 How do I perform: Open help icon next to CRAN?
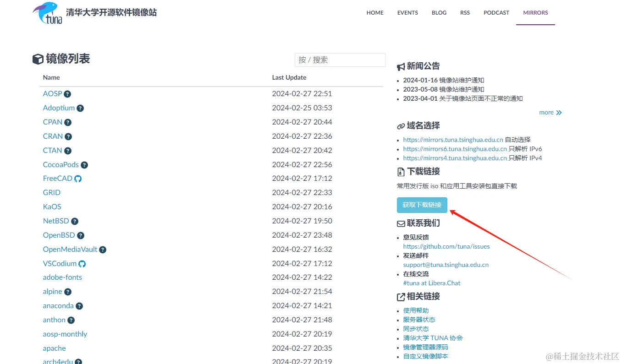[68, 136]
